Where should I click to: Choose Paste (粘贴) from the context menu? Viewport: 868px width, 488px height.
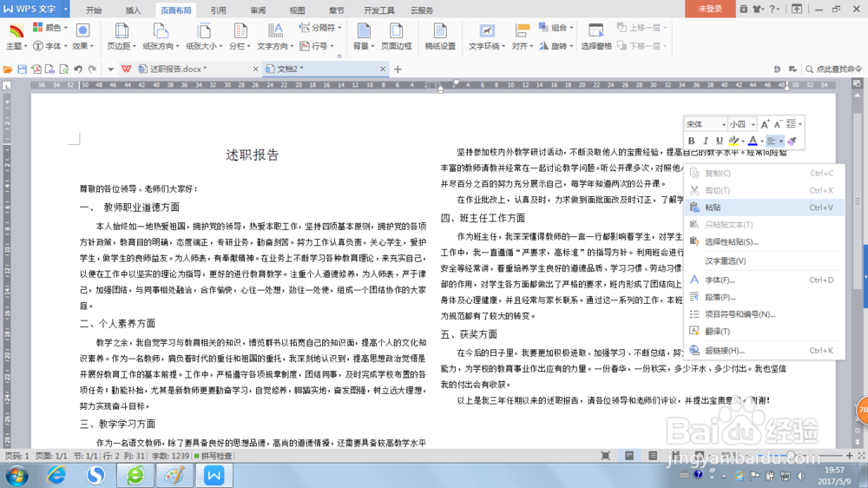click(x=764, y=208)
